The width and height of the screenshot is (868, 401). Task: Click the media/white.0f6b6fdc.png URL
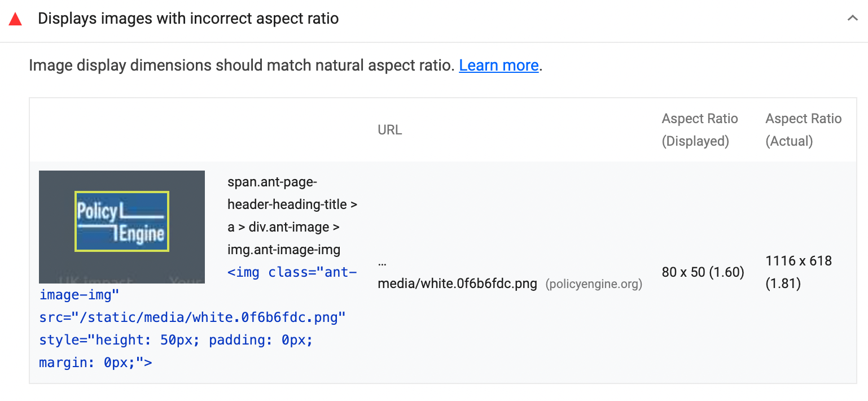click(457, 283)
